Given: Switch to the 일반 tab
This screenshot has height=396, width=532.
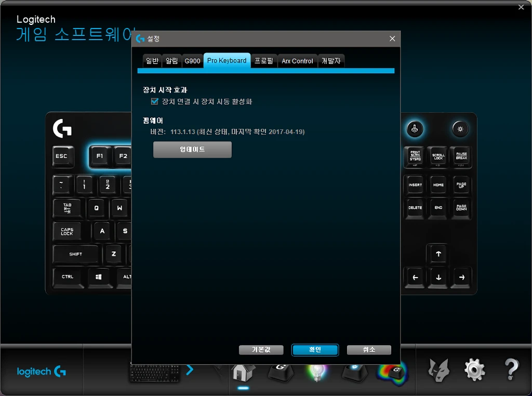Looking at the screenshot, I should tap(152, 61).
